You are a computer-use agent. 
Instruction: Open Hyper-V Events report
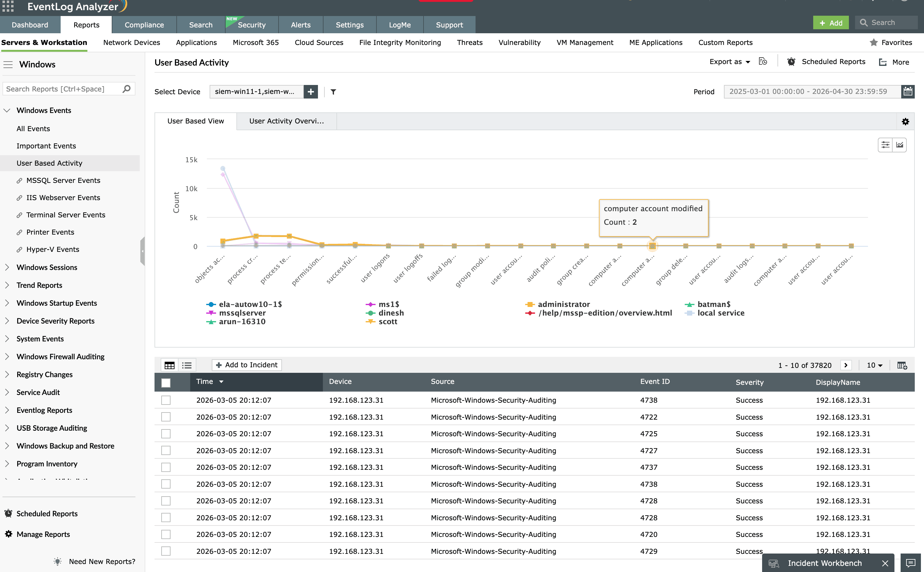(x=53, y=249)
